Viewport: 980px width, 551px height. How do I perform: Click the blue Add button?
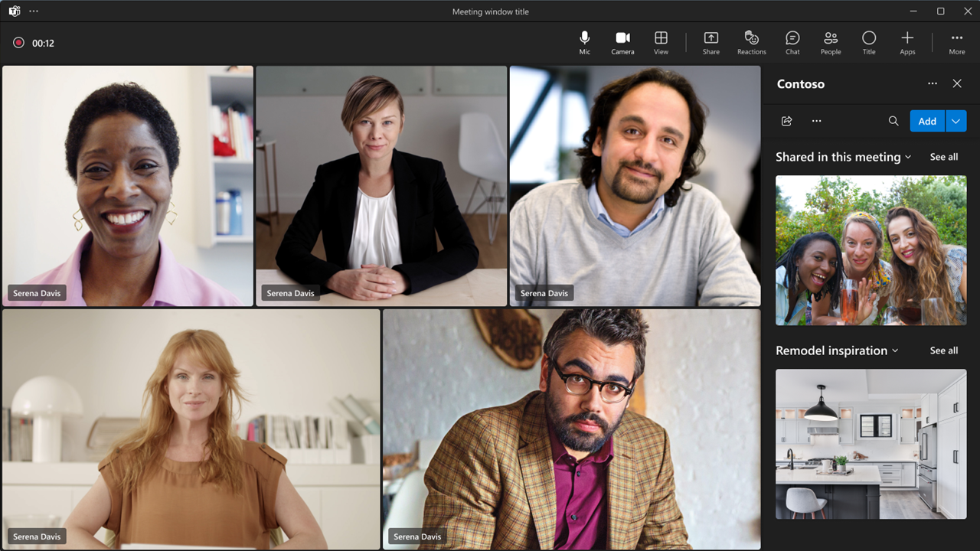click(927, 121)
